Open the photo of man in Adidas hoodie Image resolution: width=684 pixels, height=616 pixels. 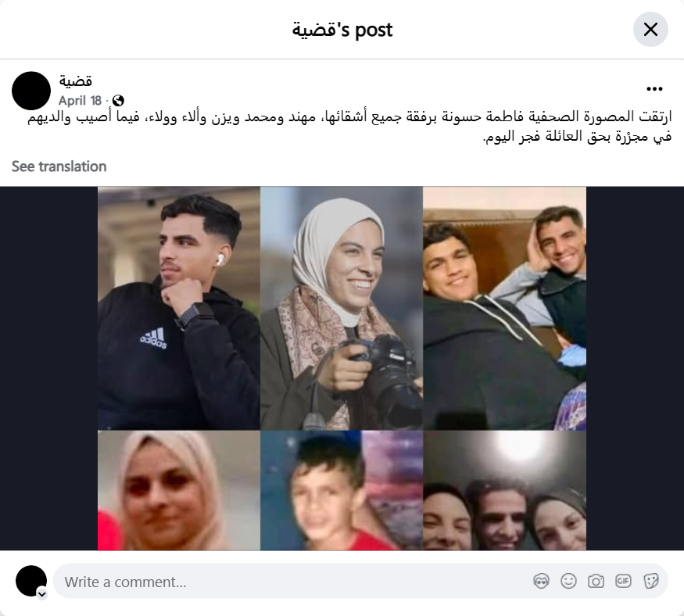pos(179,308)
